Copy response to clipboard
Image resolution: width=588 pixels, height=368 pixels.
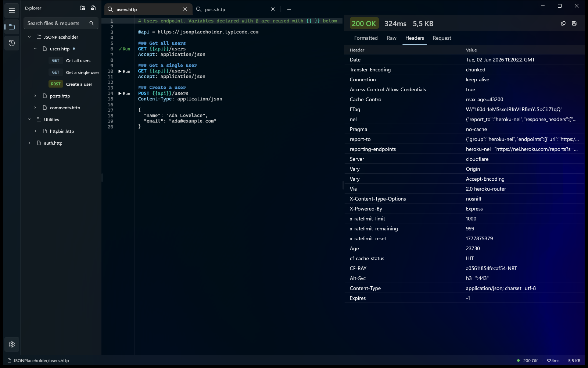point(563,24)
